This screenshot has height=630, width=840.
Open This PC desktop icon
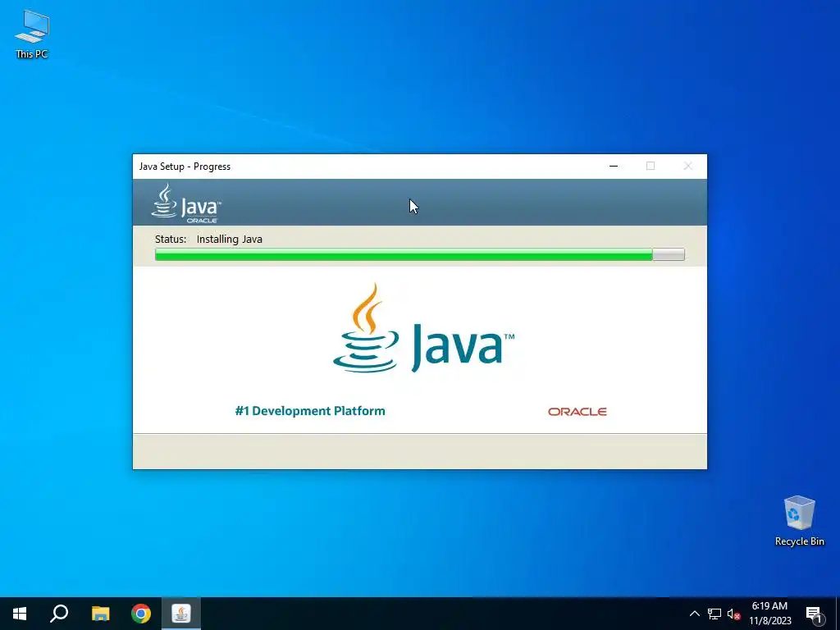tap(32, 34)
